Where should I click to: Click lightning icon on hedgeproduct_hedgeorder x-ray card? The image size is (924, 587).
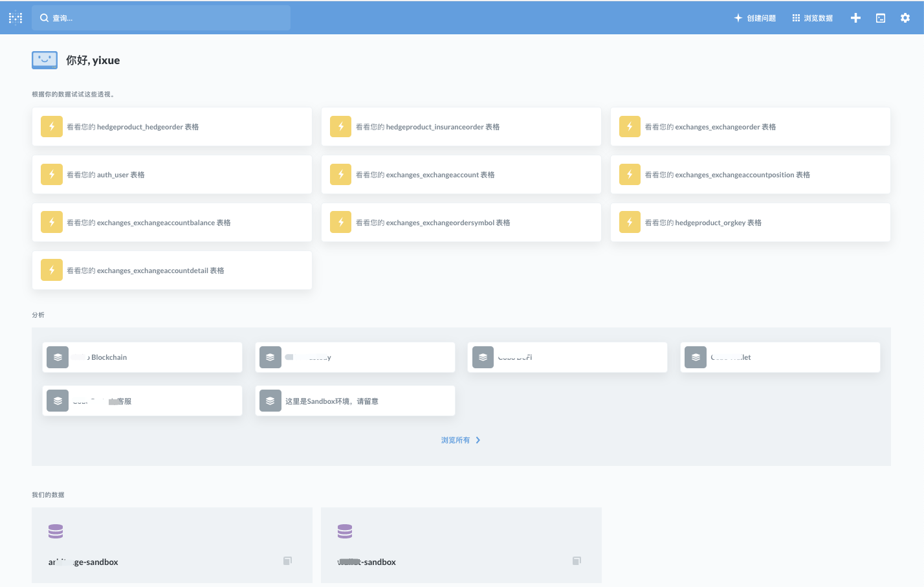(x=51, y=126)
